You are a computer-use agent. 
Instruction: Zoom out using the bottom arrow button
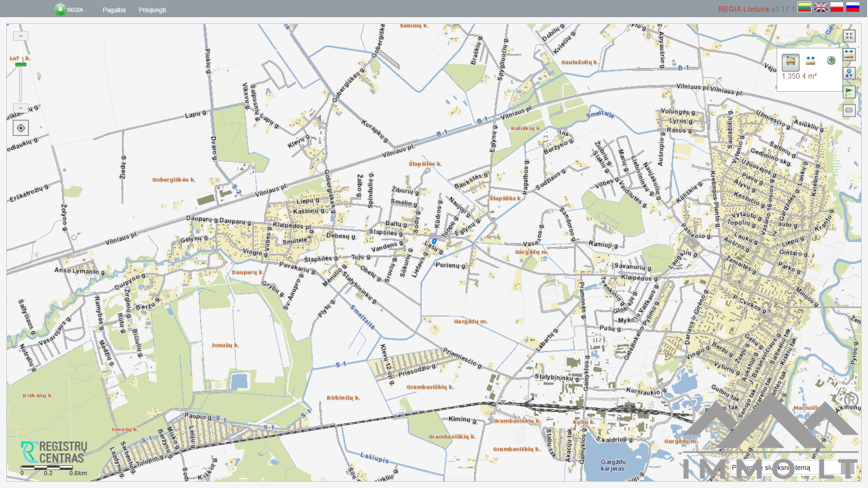tap(21, 108)
